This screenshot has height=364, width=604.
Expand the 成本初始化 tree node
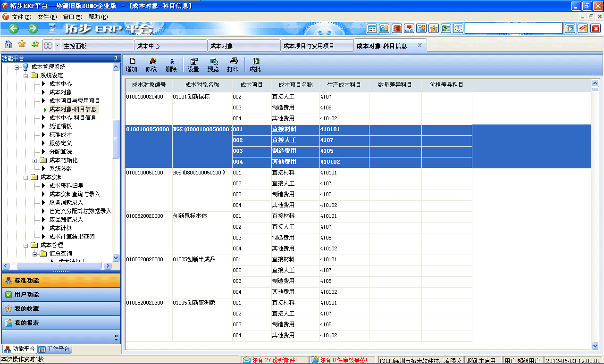click(35, 160)
